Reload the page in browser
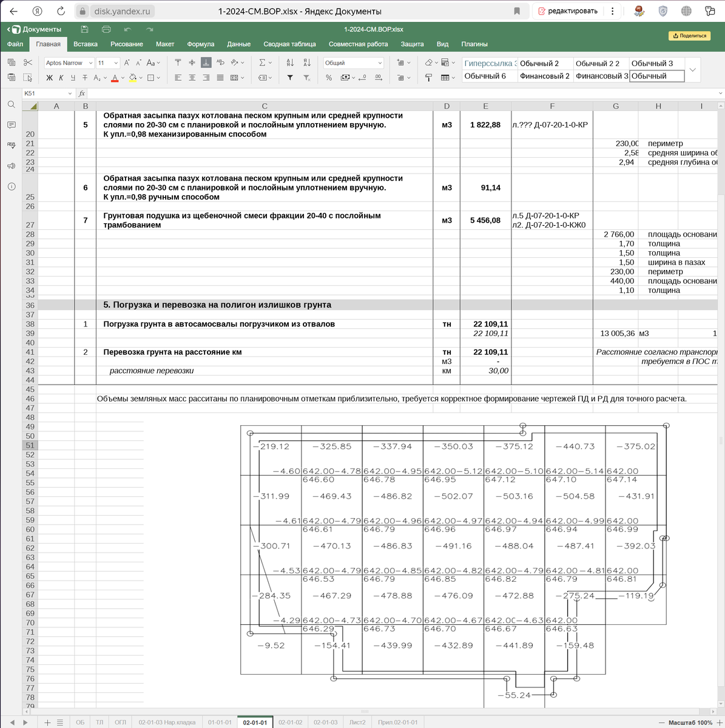This screenshot has width=725, height=728. [x=61, y=11]
